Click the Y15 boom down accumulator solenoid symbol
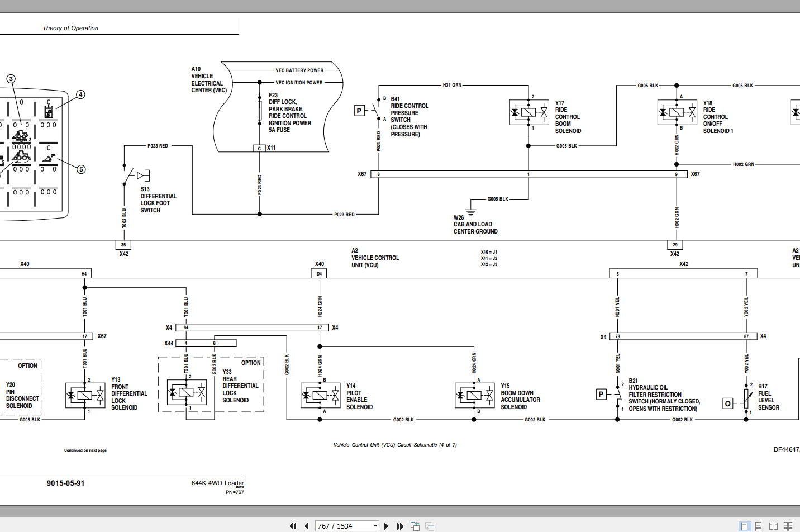Screen dimensions: 800x532 point(475,395)
